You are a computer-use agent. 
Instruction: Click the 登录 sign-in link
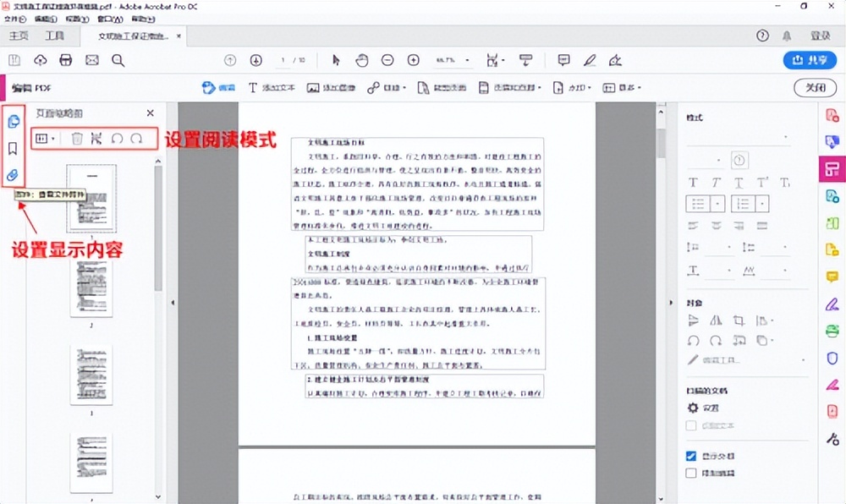coord(821,36)
